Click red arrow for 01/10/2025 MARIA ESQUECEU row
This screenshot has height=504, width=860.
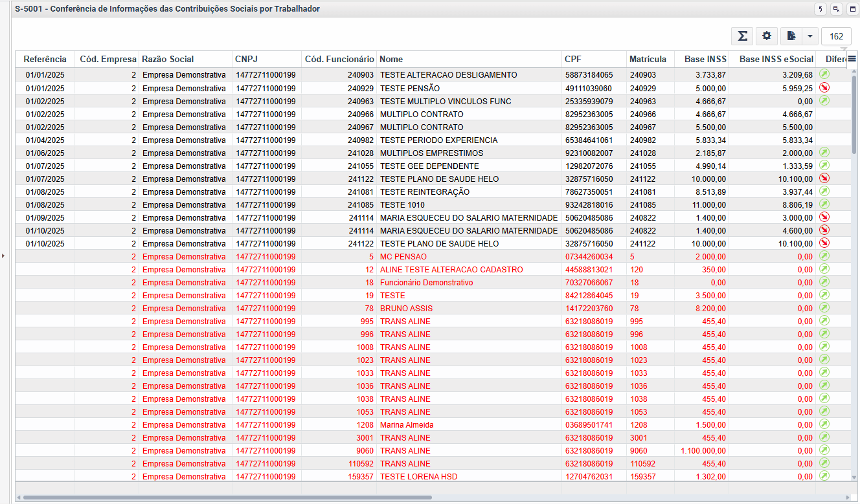point(824,230)
